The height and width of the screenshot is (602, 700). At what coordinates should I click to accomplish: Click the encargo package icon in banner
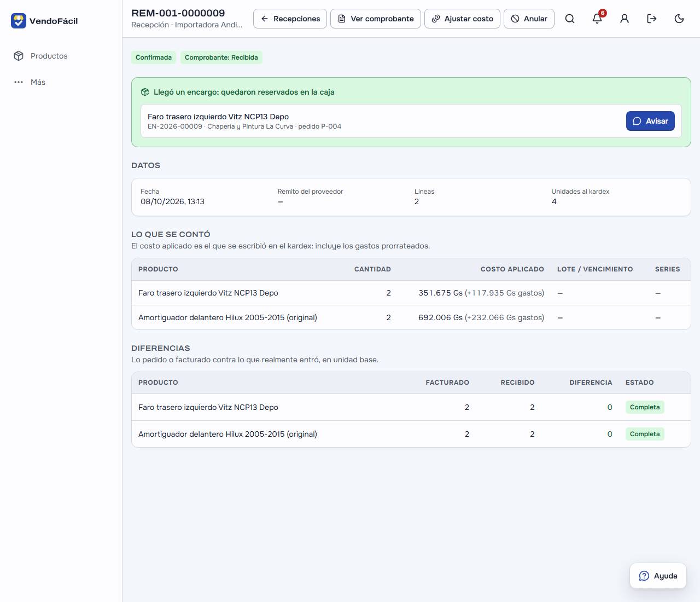(x=145, y=92)
